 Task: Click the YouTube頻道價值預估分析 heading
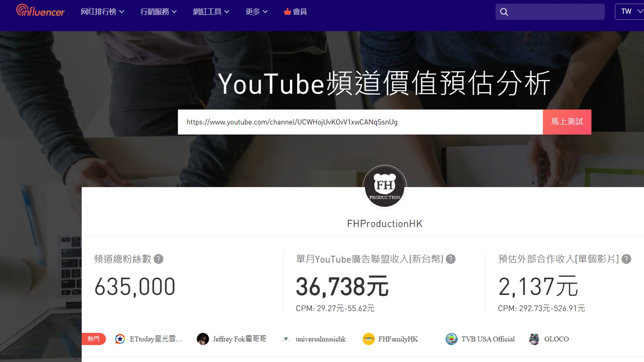(384, 84)
